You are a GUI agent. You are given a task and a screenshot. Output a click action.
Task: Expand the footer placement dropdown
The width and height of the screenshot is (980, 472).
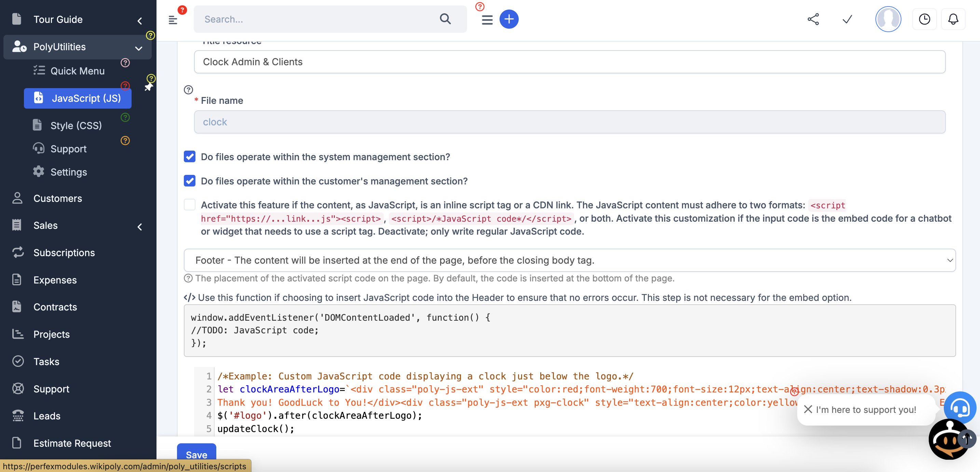[x=950, y=260]
